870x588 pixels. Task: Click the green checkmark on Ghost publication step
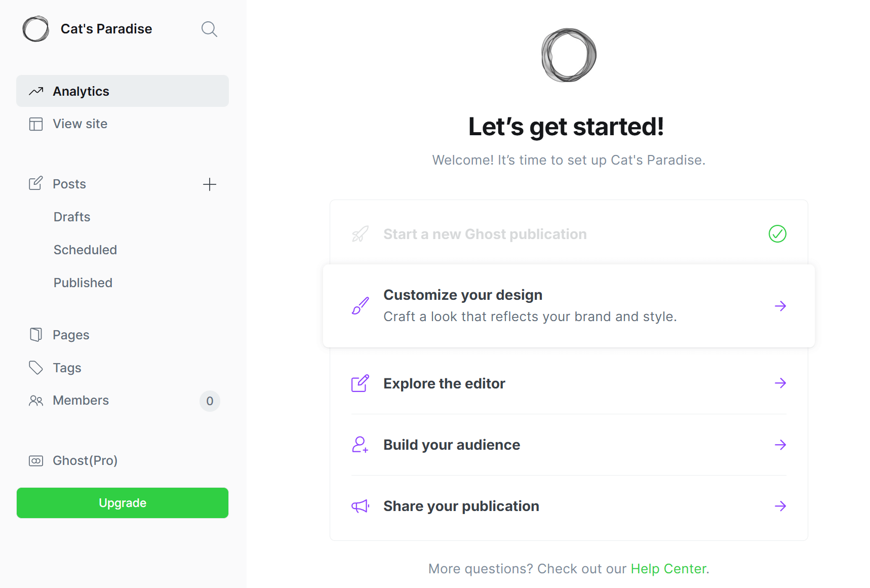[777, 233]
